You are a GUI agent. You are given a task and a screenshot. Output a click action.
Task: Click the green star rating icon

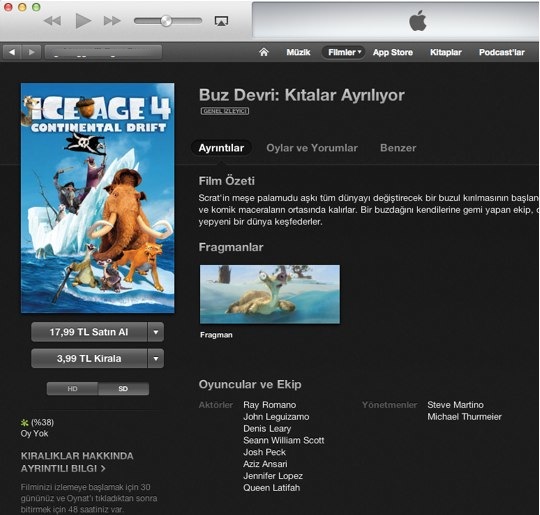point(24,422)
